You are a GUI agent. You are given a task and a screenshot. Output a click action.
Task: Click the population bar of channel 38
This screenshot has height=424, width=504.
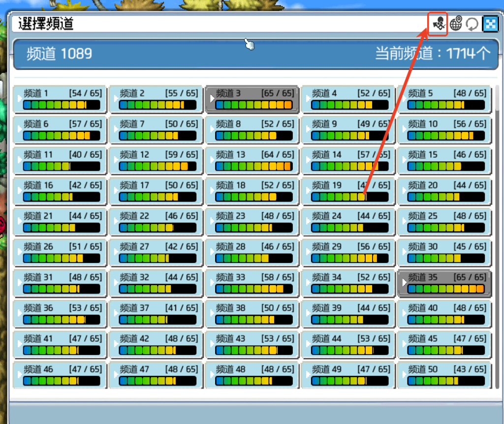tap(254, 320)
